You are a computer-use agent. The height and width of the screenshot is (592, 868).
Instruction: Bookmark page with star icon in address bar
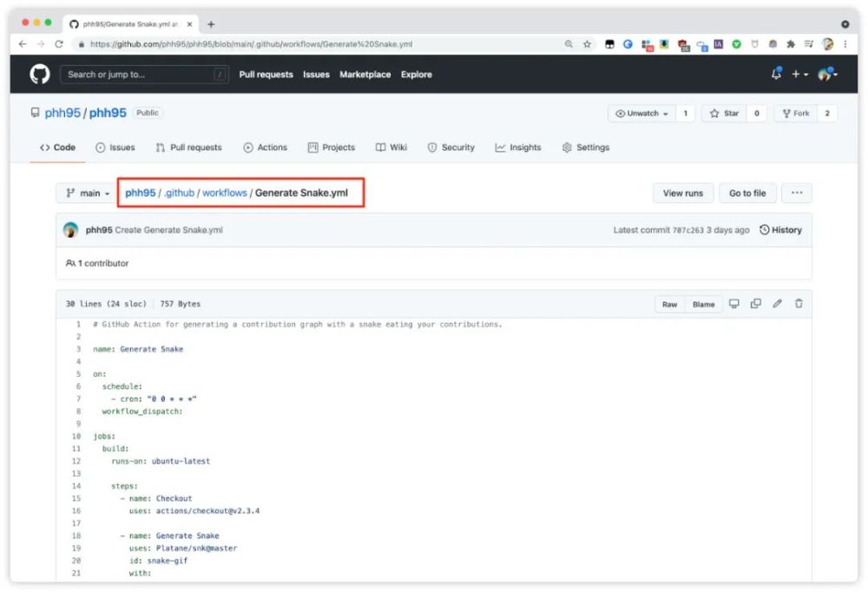[587, 44]
